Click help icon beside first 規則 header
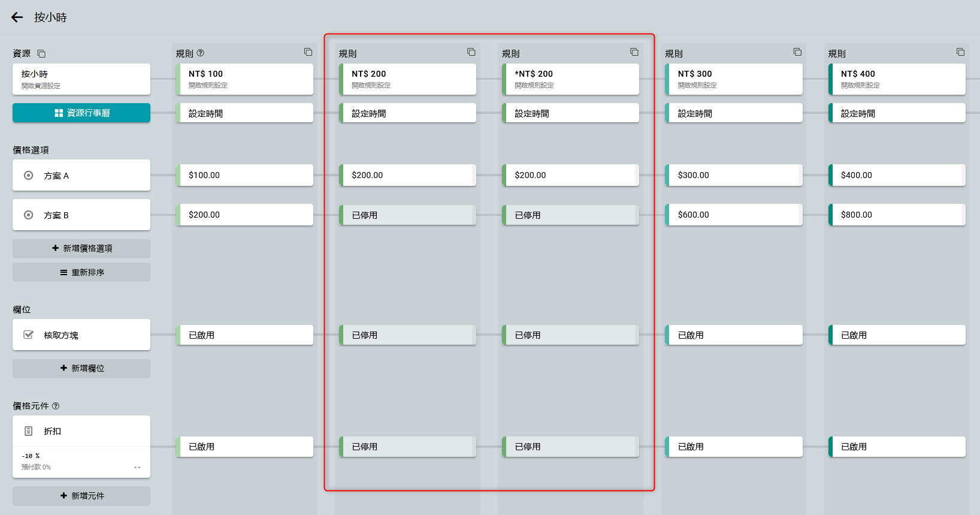The height and width of the screenshot is (515, 980). tap(201, 53)
